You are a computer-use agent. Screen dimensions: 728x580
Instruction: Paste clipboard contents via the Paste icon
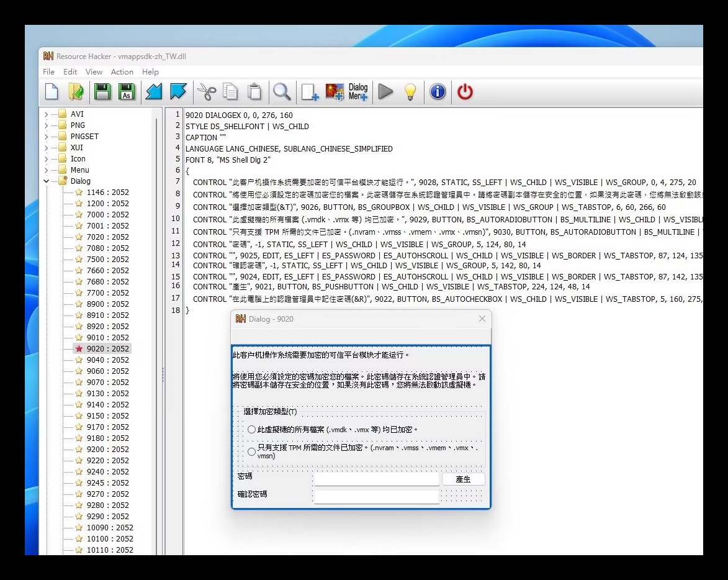[254, 91]
